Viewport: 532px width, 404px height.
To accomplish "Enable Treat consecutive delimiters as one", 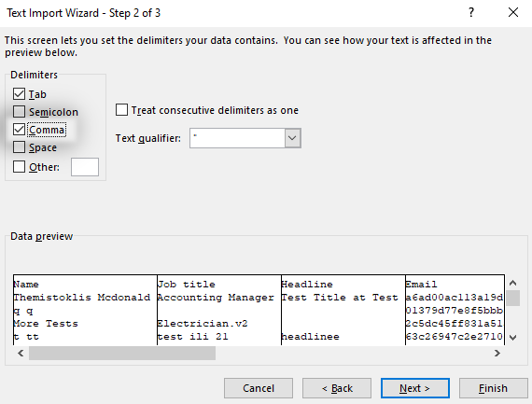I will [121, 110].
